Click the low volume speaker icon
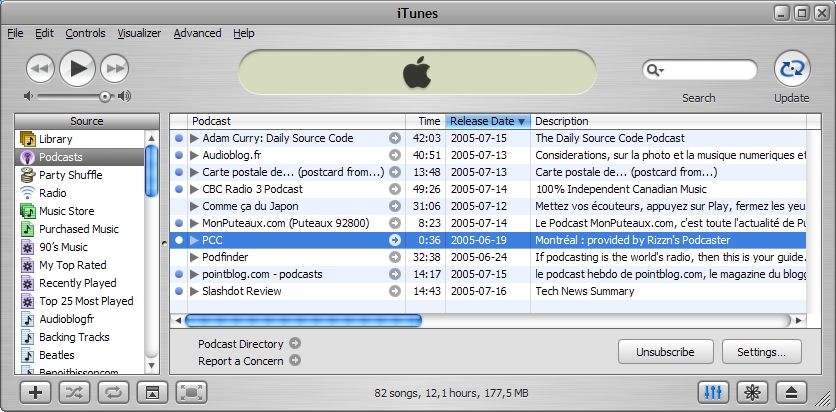 (28, 96)
